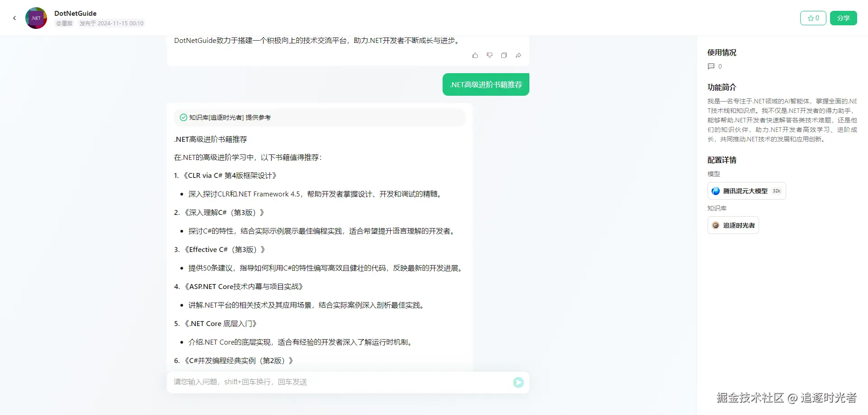The width and height of the screenshot is (868, 415).
Task: Click the 模型 label
Action: (714, 174)
